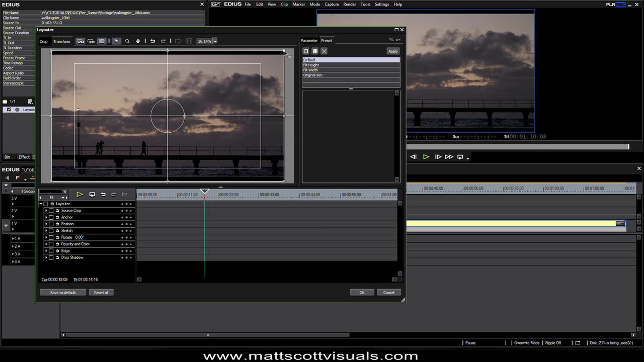
Task: Switch to the Parameter tab
Action: coord(309,40)
